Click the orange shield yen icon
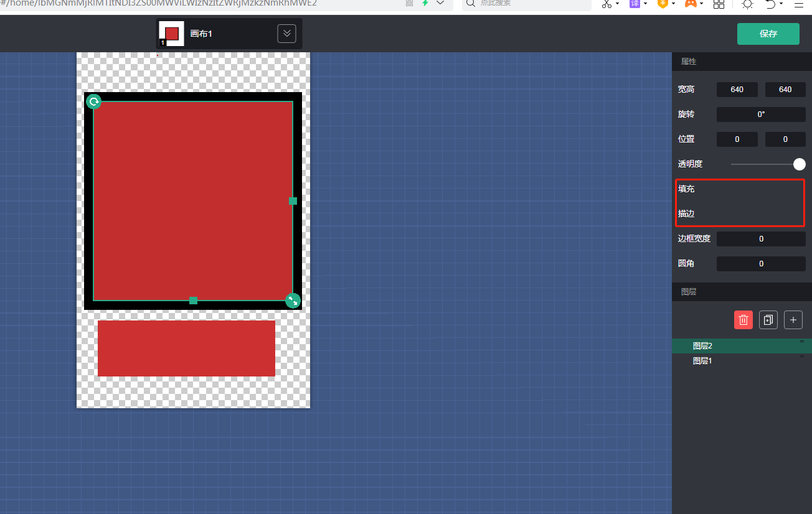Screen dimensions: 812x514 coord(663,4)
